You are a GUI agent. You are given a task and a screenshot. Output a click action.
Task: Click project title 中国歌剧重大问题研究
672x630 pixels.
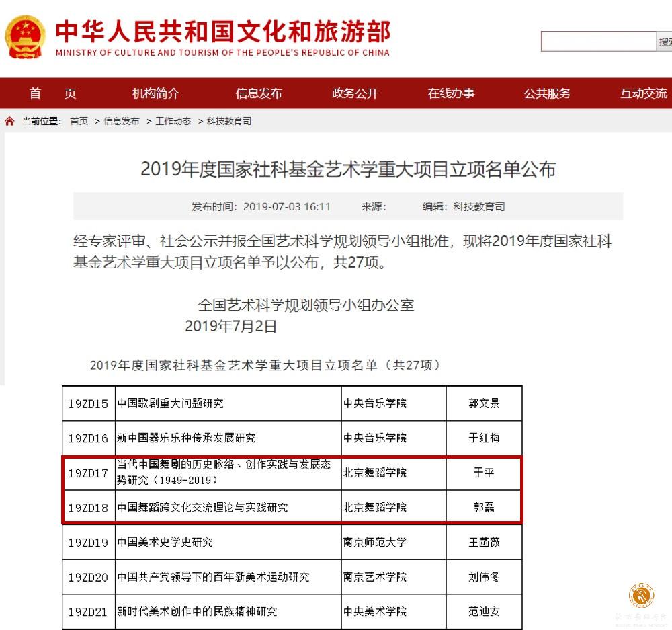point(171,403)
